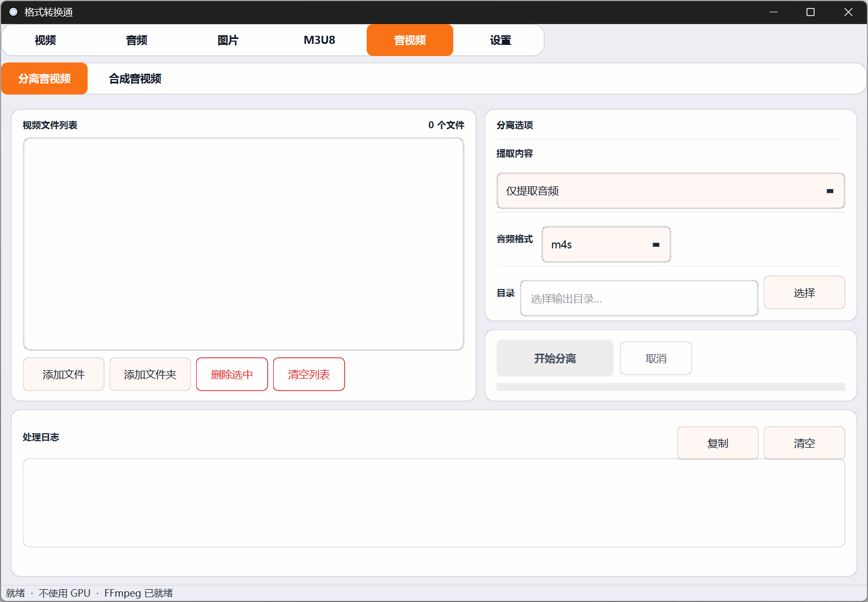This screenshot has width=868, height=602.
Task: Open the m4s audio format dropdown
Action: pyautogui.click(x=606, y=245)
